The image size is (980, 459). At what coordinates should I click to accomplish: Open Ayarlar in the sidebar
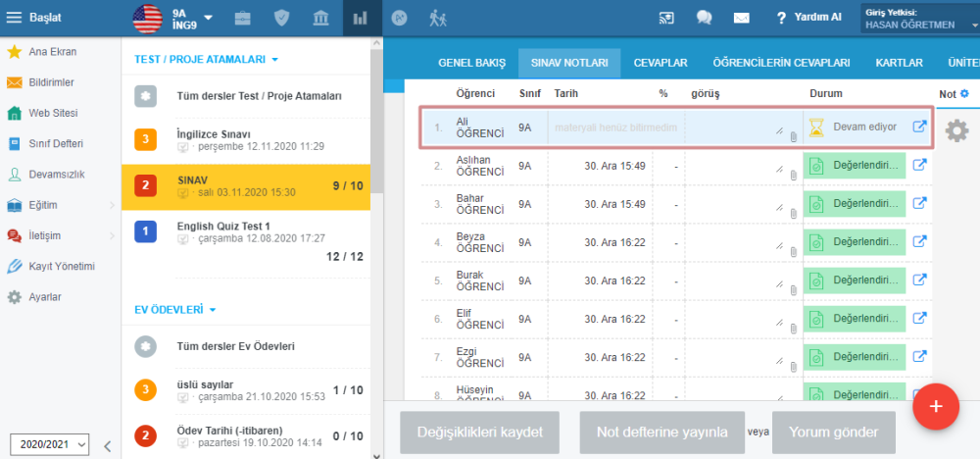45,297
